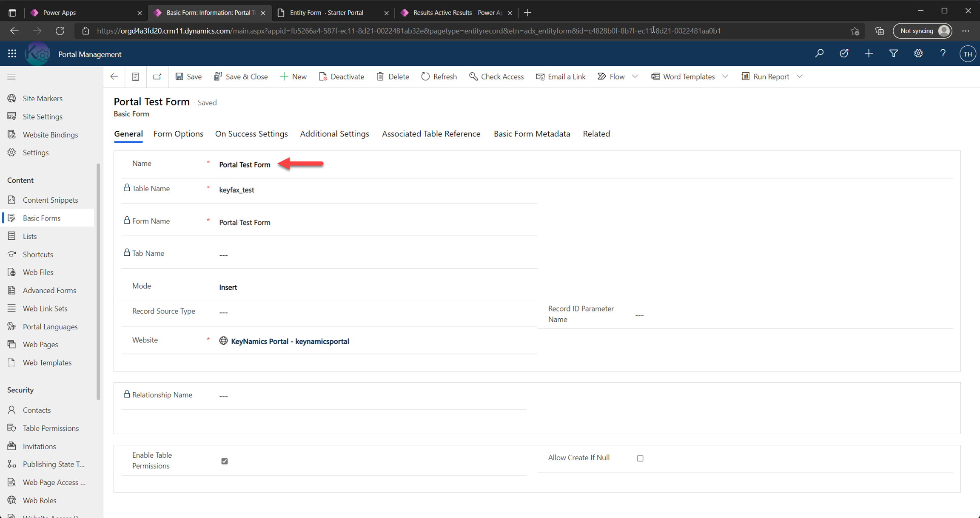Click the Save icon in command bar
980x518 pixels.
tap(179, 76)
